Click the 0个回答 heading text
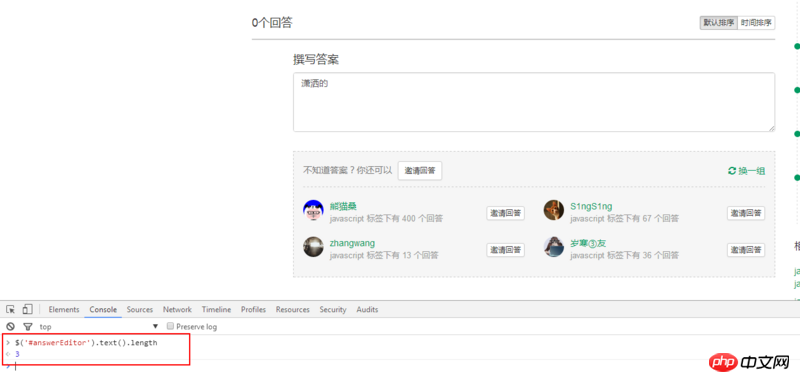Viewport: 800px width, 382px height. 272,23
